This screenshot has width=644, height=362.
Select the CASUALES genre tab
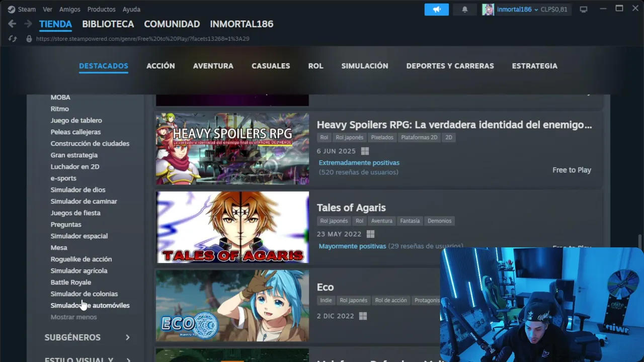[271, 66]
